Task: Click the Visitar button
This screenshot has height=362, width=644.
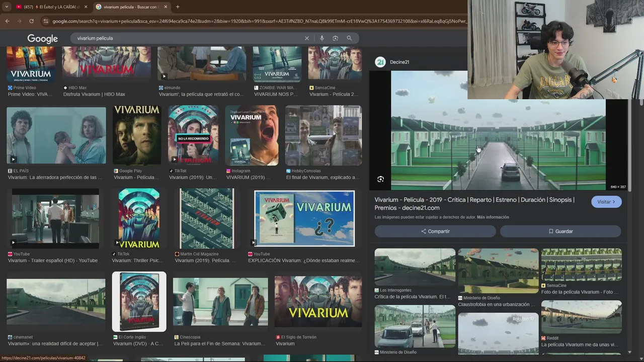Action: (x=606, y=202)
